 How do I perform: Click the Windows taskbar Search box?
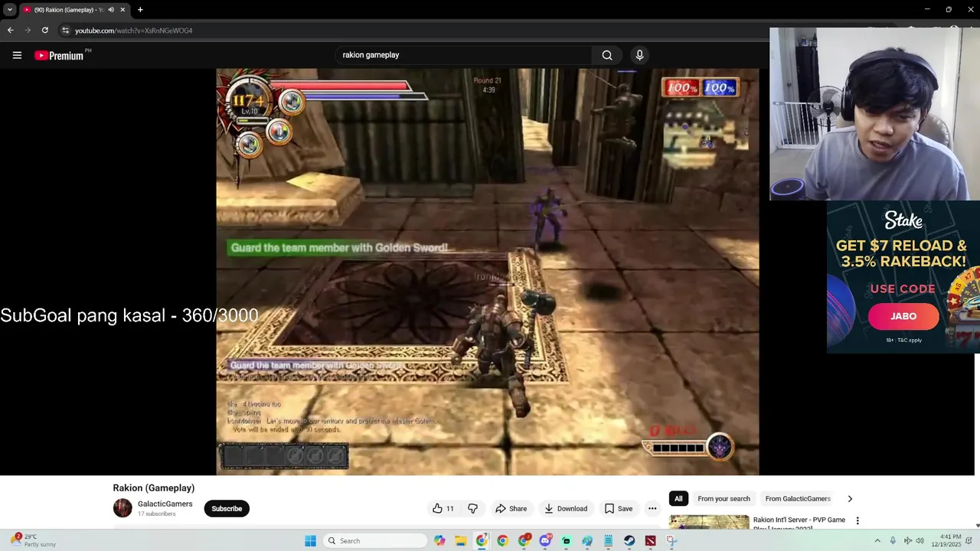(374, 541)
